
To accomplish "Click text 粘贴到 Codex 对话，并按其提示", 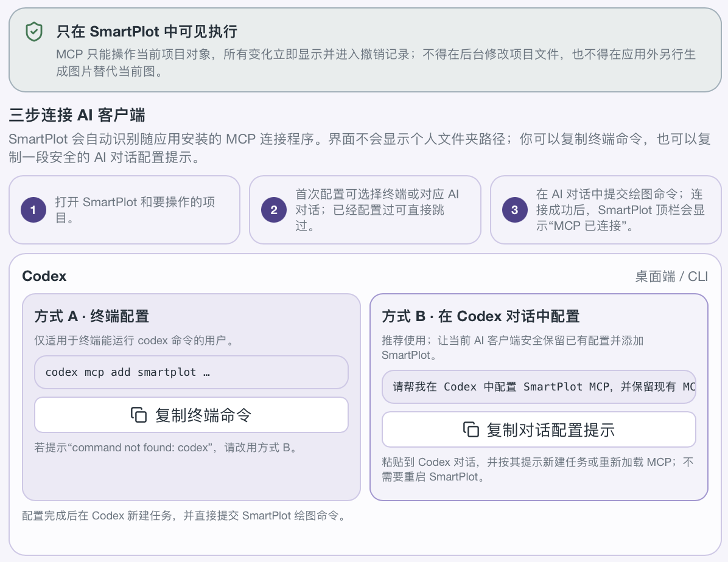I will point(537,469).
